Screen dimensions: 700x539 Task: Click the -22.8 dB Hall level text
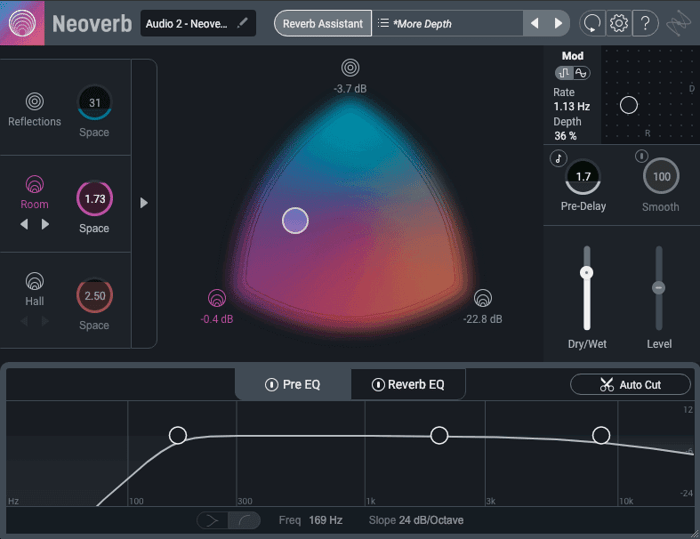tap(483, 319)
